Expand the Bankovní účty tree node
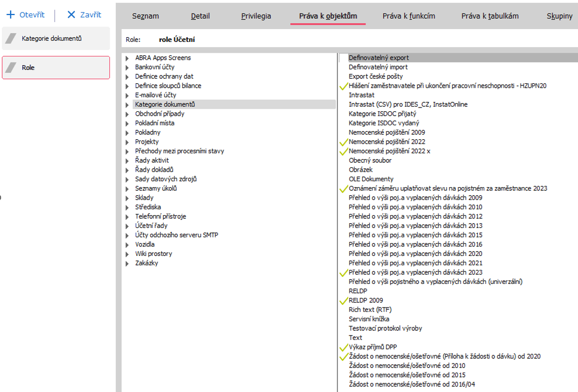The height and width of the screenshot is (392, 578). pyautogui.click(x=127, y=67)
